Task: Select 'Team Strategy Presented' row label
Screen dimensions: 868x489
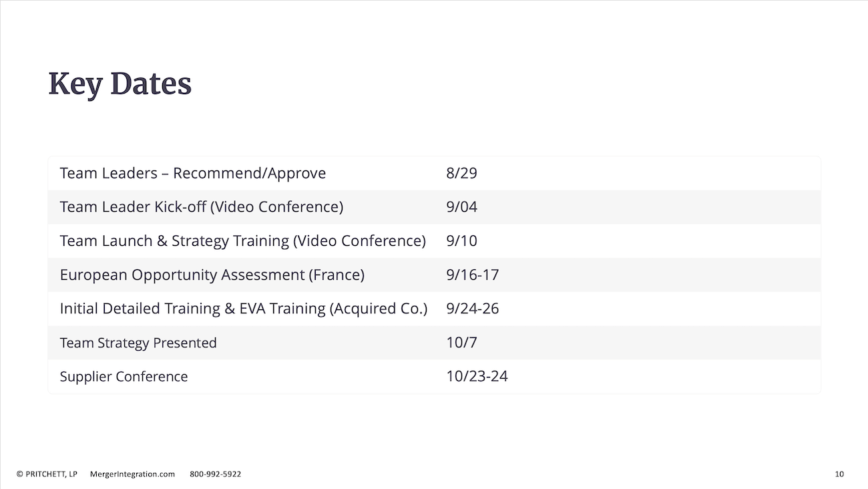Action: coord(138,343)
